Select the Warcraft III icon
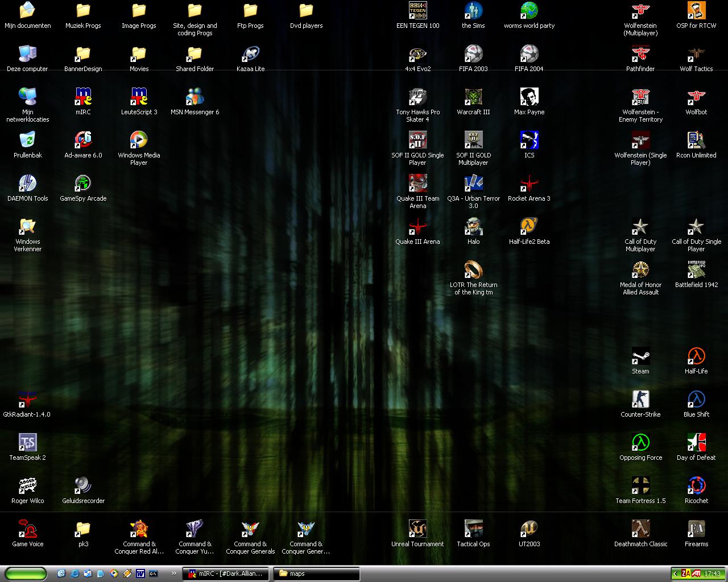This screenshot has height=582, width=728. point(473,97)
